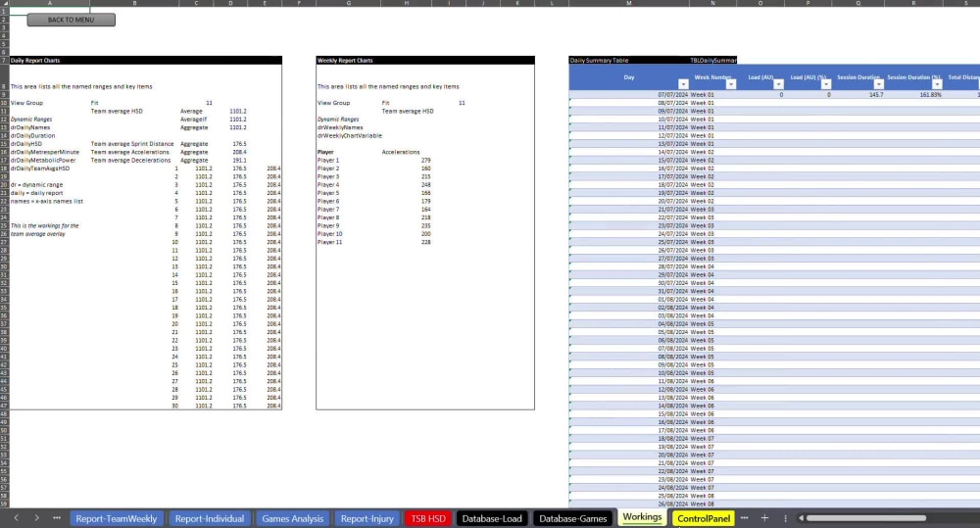Image resolution: width=980 pixels, height=528 pixels.
Task: Go to the Report-Injury sheet tab
Action: click(x=367, y=518)
